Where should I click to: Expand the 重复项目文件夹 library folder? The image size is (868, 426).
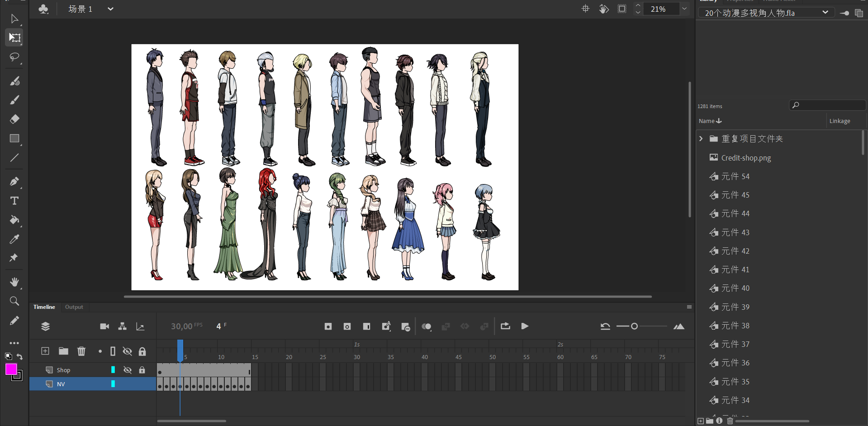coord(701,139)
